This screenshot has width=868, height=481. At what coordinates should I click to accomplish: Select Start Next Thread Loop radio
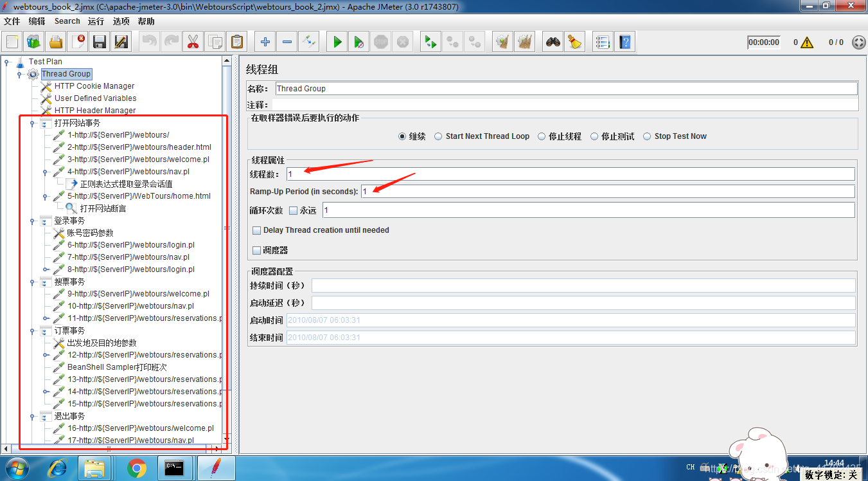coord(438,136)
